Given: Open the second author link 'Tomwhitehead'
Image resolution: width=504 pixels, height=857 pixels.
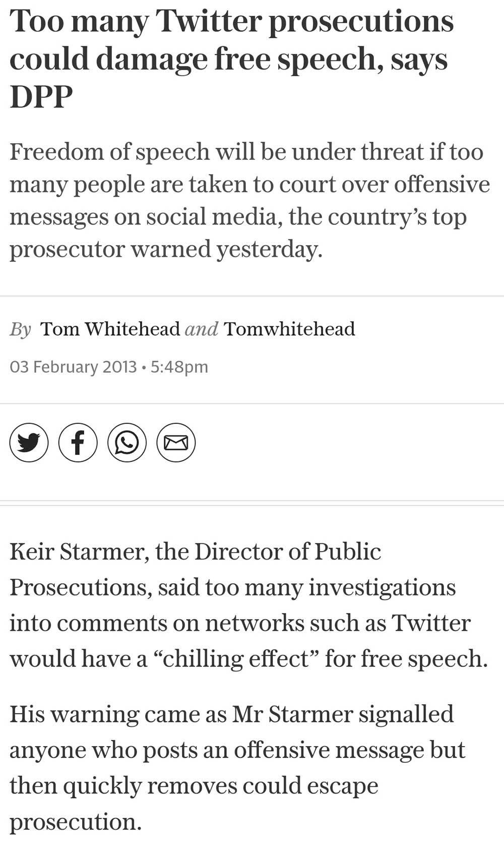Looking at the screenshot, I should point(289,329).
